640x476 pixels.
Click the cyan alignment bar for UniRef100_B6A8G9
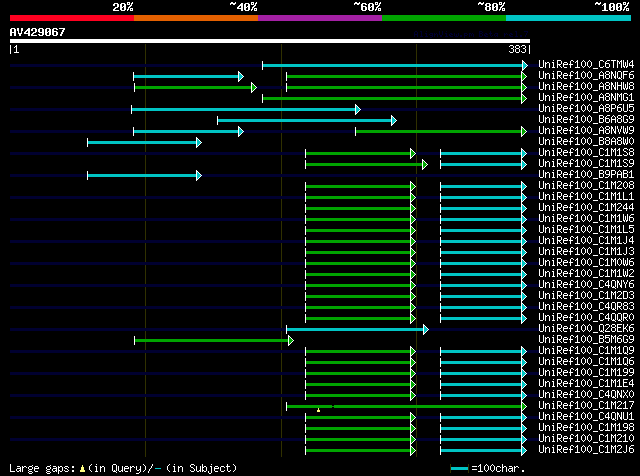pyautogui.click(x=305, y=120)
